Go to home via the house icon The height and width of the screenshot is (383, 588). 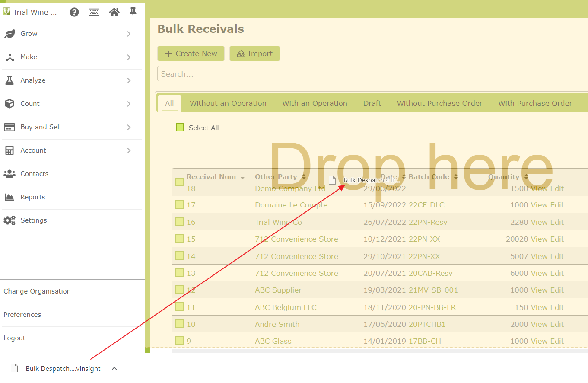click(114, 12)
